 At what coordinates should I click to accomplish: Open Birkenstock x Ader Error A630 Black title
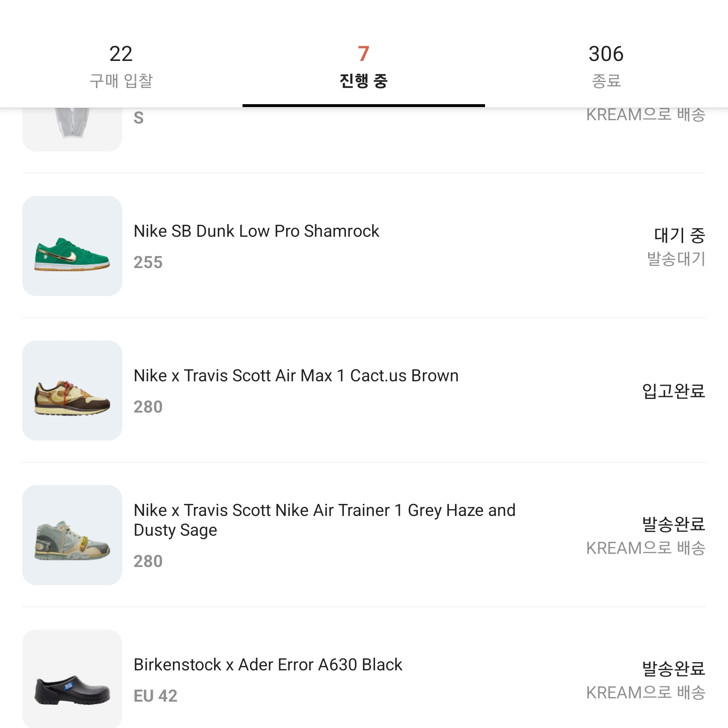268,665
